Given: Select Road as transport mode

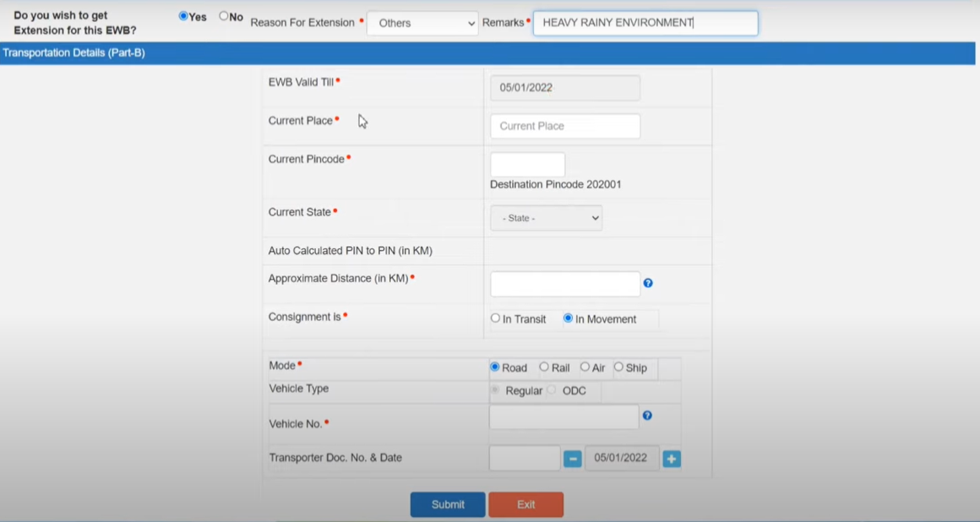Looking at the screenshot, I should click(x=495, y=367).
